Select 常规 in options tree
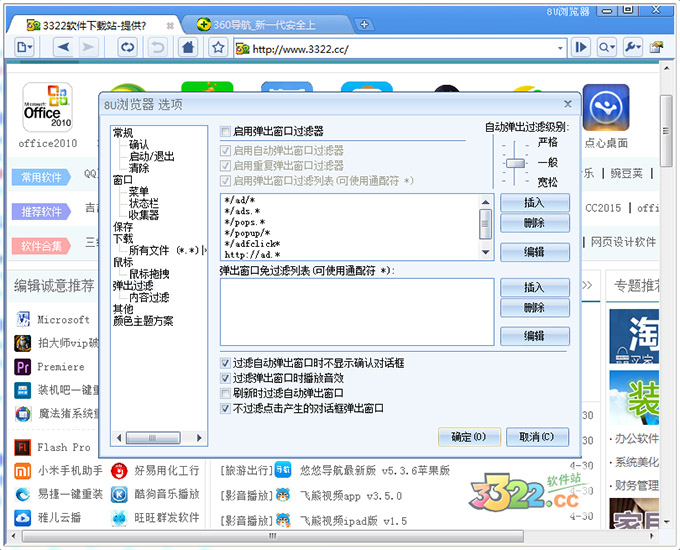The width and height of the screenshot is (680, 550). coord(123,133)
